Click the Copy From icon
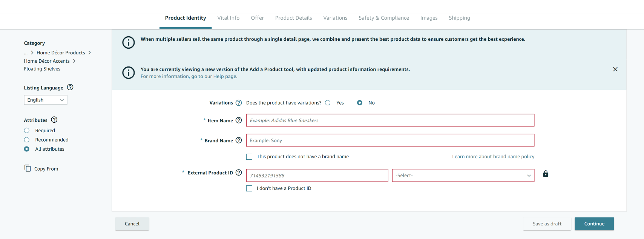This screenshot has width=644, height=239. pyautogui.click(x=28, y=168)
